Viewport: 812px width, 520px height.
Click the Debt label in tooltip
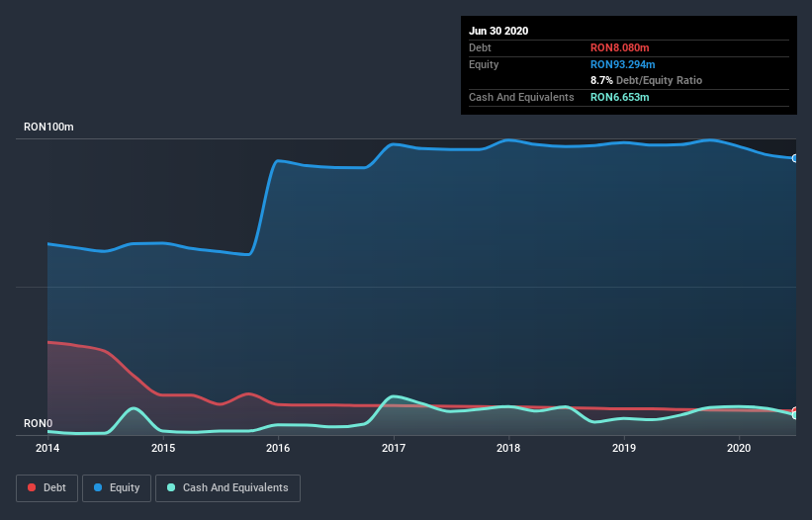(480, 47)
